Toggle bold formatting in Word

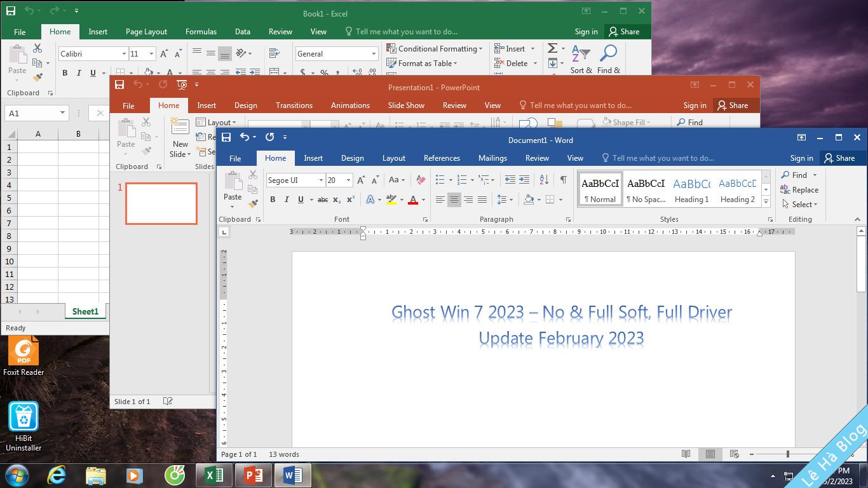[x=273, y=200]
